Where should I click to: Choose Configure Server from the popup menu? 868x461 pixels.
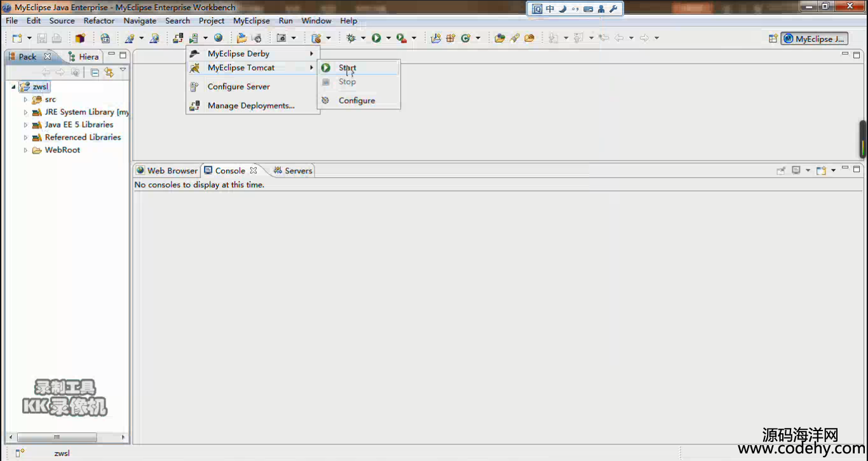(252, 86)
